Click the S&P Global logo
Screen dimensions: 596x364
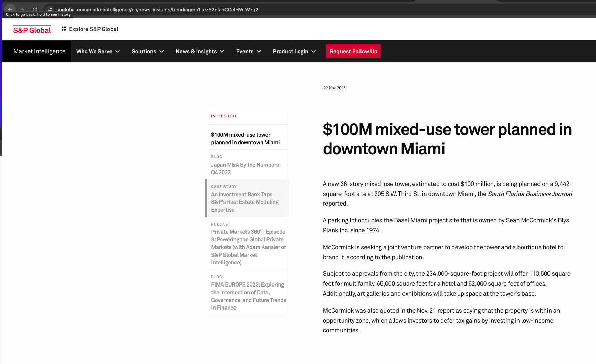pyautogui.click(x=32, y=30)
